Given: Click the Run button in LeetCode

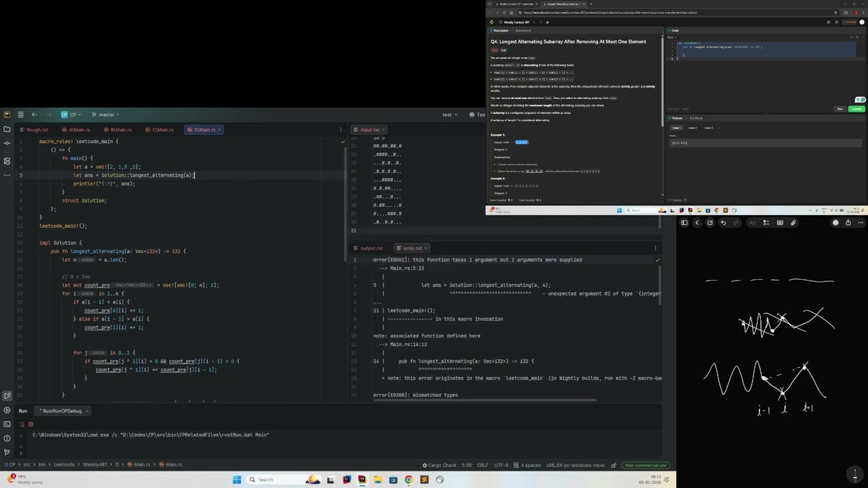Looking at the screenshot, I should click(x=840, y=109).
